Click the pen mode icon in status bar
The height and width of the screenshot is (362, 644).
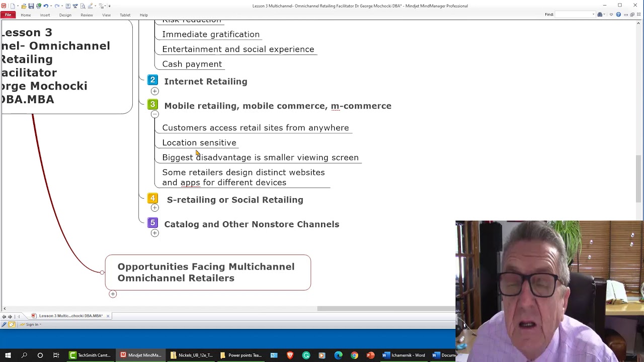click(x=4, y=324)
